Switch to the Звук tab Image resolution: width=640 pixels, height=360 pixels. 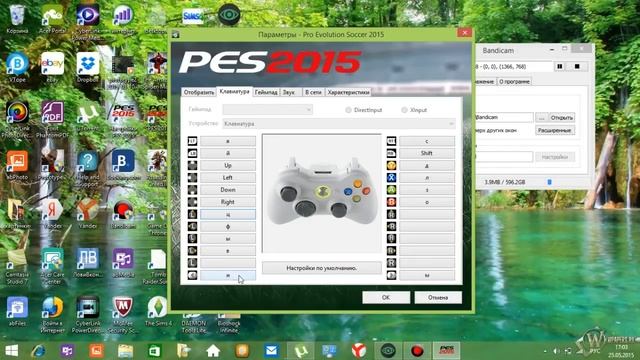pos(289,92)
